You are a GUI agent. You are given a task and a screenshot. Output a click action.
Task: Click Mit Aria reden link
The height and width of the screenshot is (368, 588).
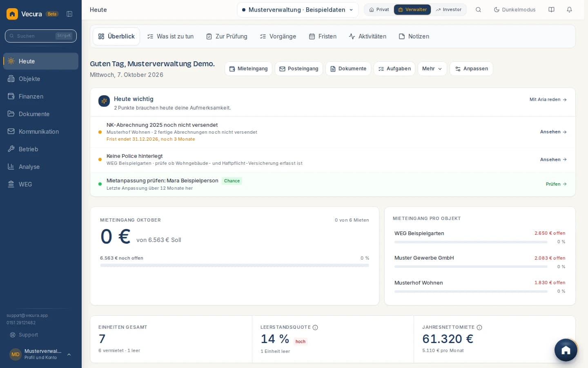point(548,100)
